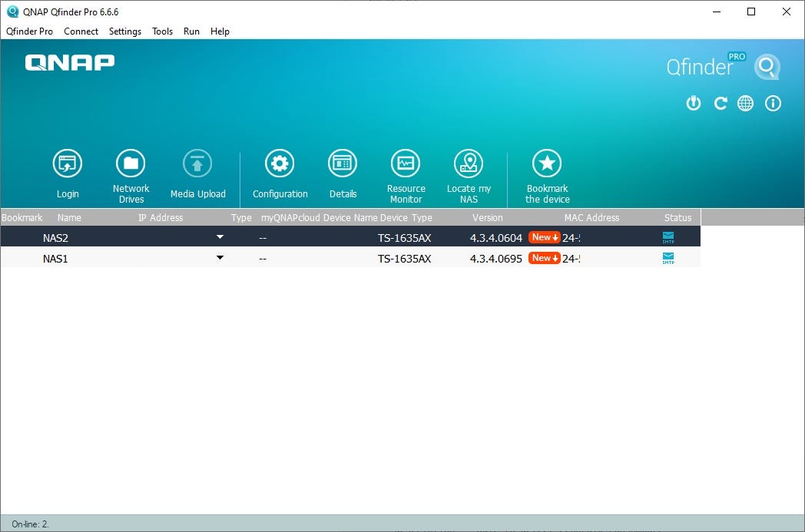
Task: Open the Connect menu
Action: click(81, 31)
